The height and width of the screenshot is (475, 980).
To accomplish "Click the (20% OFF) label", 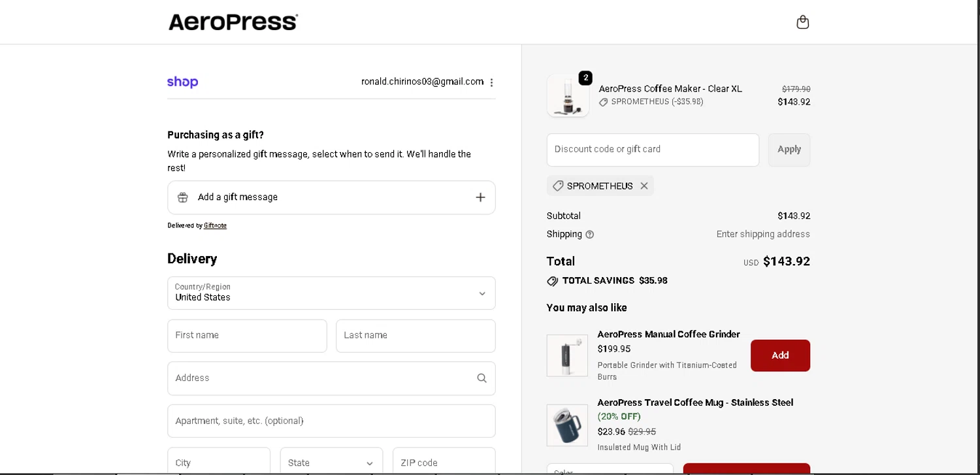I will [x=619, y=416].
